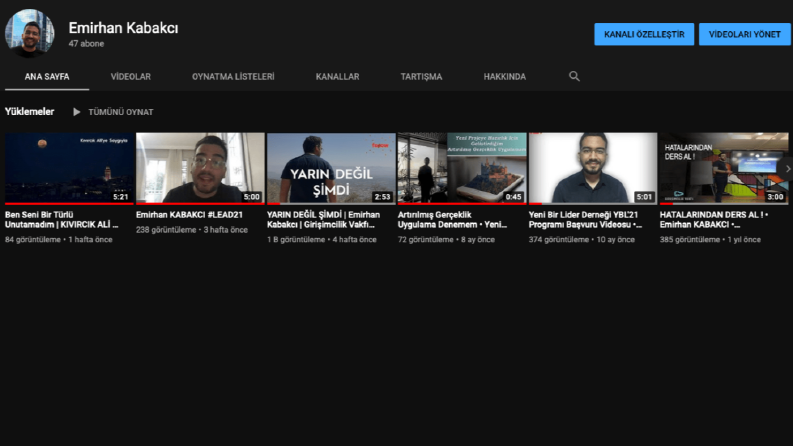Open Ben Seni Bir Türlü Unutamadım title
This screenshot has width=793, height=446.
(x=62, y=219)
